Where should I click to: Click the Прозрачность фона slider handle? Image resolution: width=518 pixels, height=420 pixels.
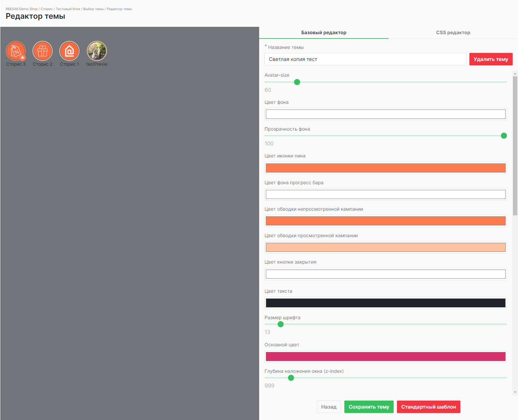click(x=504, y=136)
